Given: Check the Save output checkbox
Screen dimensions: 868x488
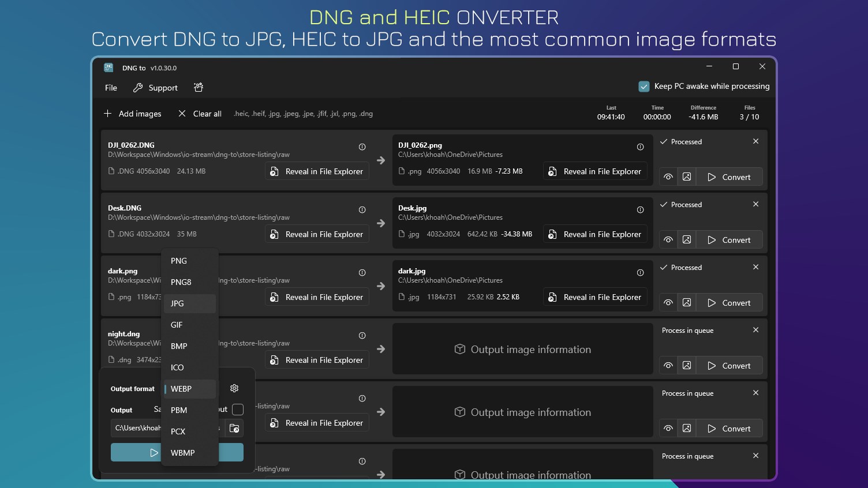Looking at the screenshot, I should click(x=237, y=410).
